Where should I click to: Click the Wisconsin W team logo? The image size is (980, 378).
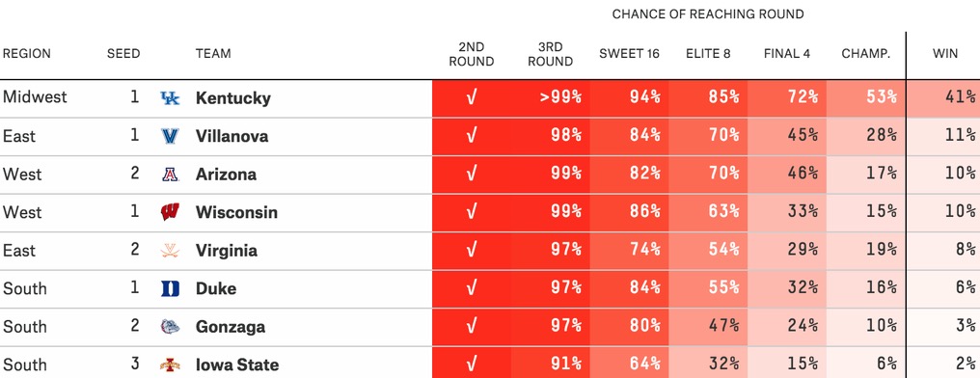(x=170, y=212)
